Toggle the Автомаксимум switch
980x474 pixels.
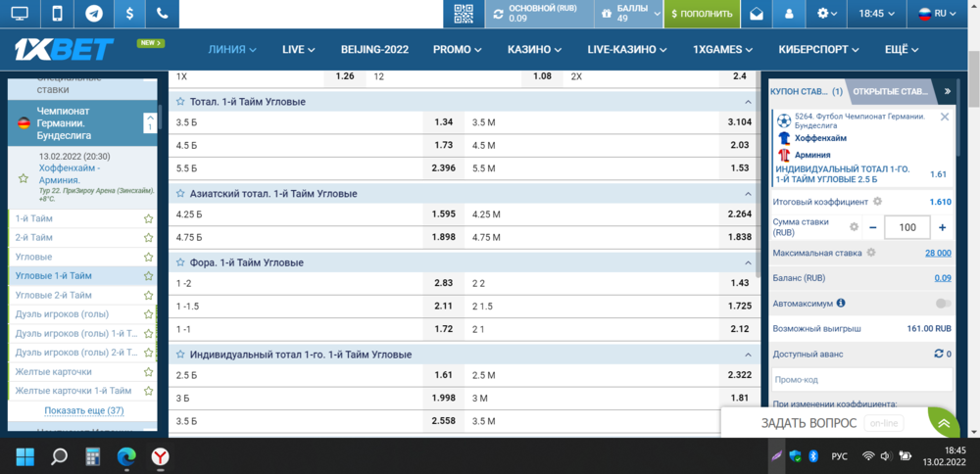click(943, 303)
